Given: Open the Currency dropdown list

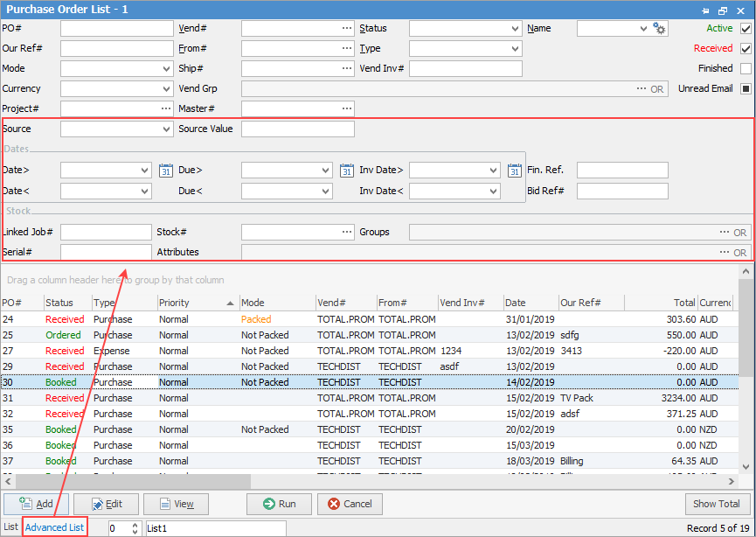Looking at the screenshot, I should coord(166,88).
